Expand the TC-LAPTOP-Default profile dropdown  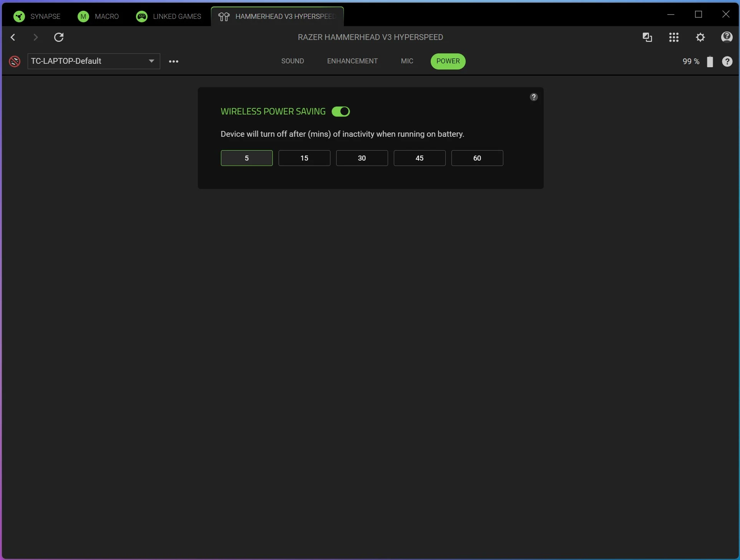(94, 61)
